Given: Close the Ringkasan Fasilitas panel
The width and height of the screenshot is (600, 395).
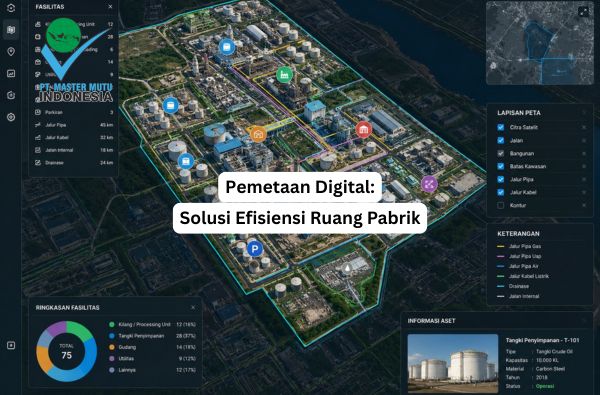Looking at the screenshot, I should (193, 307).
